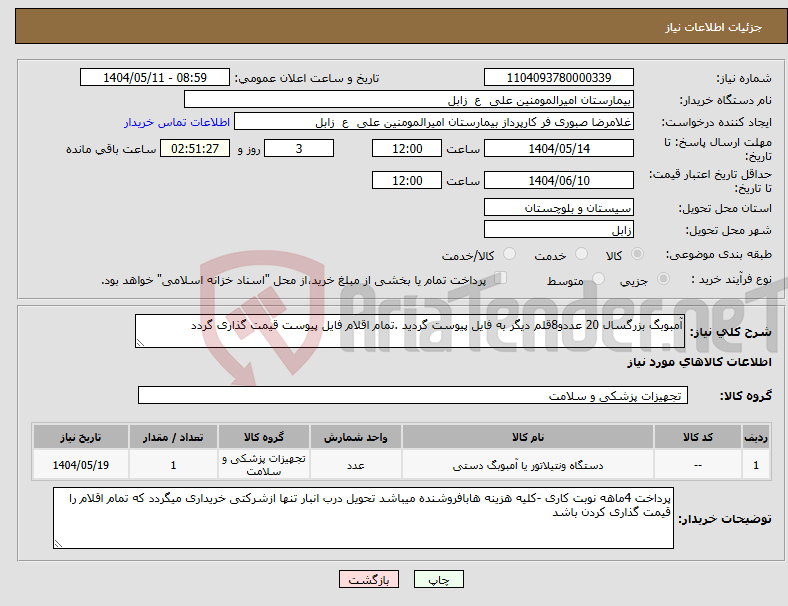The image size is (788, 606).
Task: Click the ردیف column header
Action: tap(755, 437)
